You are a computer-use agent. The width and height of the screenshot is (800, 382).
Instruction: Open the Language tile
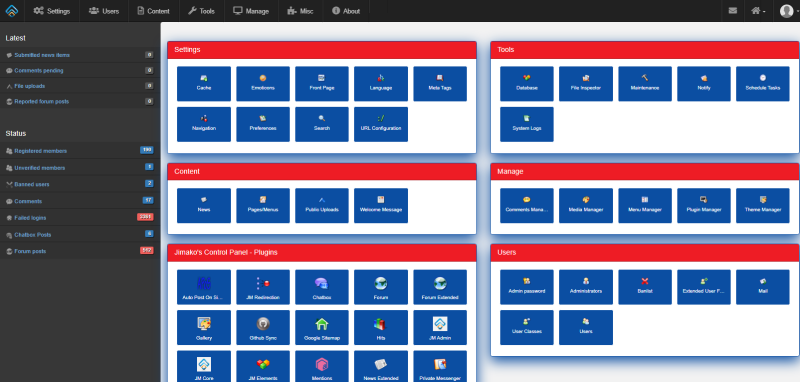381,84
